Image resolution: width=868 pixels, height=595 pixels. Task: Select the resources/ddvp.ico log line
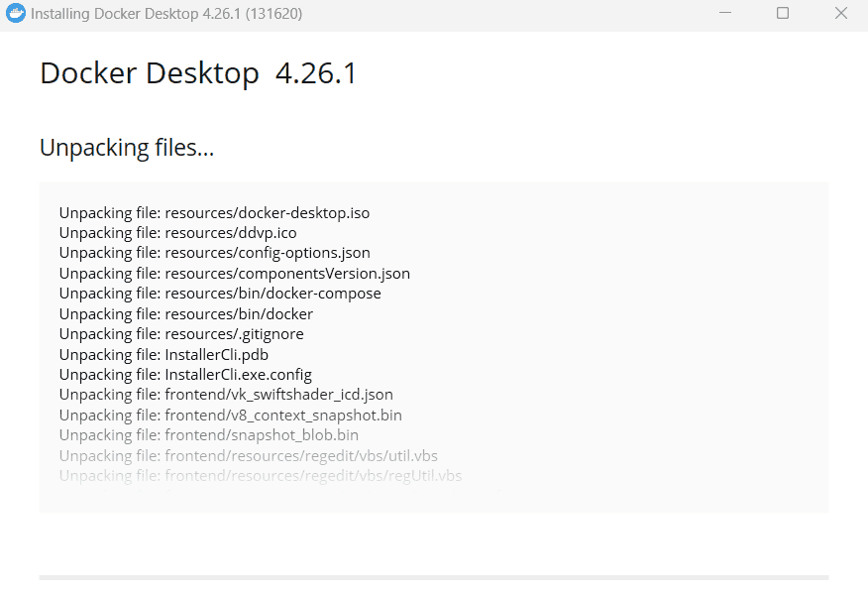pyautogui.click(x=177, y=233)
